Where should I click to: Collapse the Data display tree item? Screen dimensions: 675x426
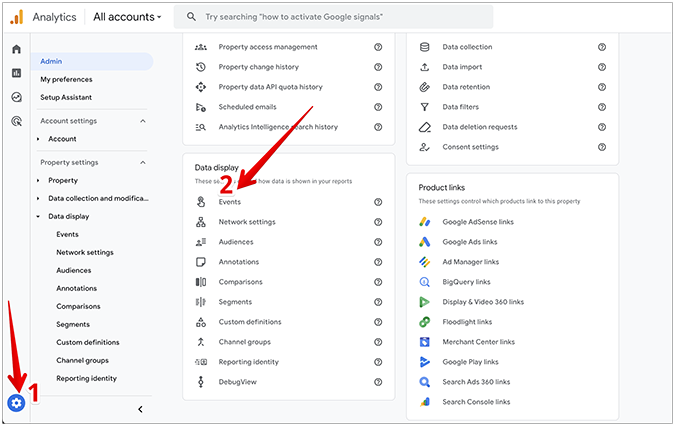38,217
